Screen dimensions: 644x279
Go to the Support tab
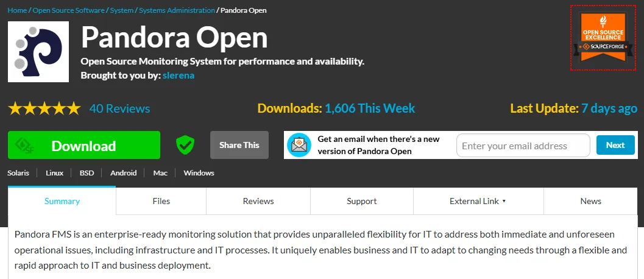coord(362,201)
